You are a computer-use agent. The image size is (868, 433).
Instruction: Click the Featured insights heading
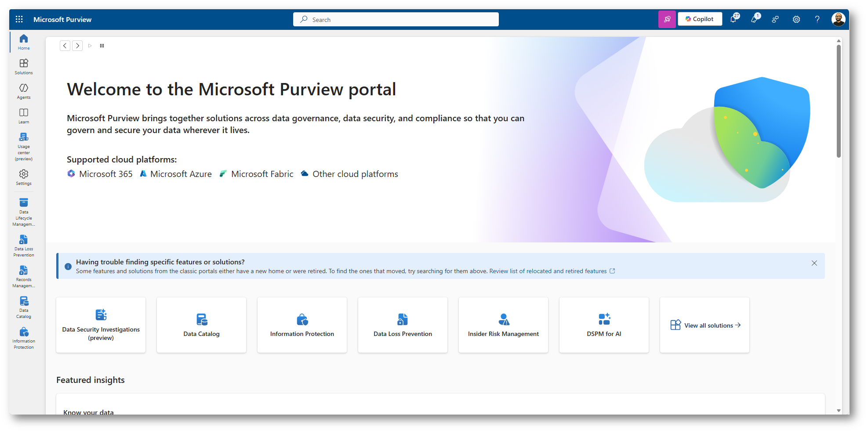click(91, 380)
